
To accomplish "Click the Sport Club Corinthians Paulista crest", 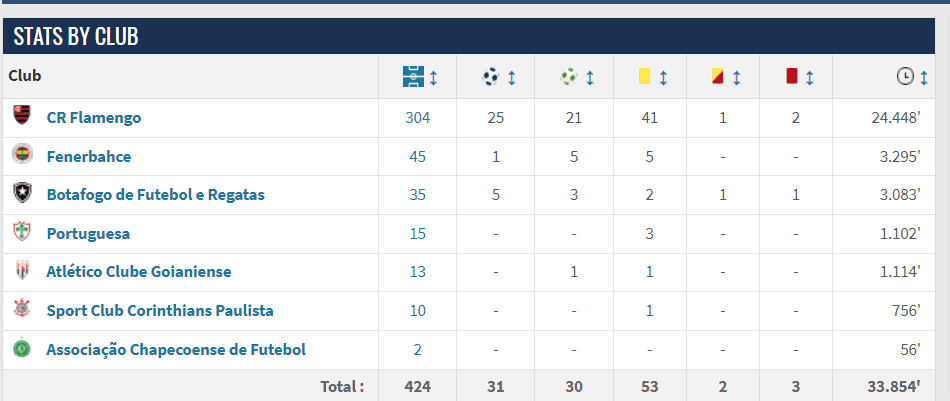I will click(x=22, y=310).
